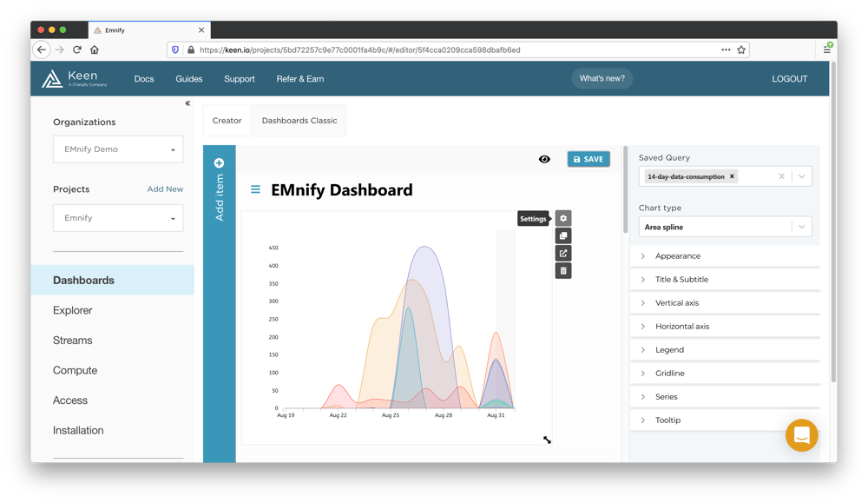Open the Chart type dropdown

coord(725,227)
